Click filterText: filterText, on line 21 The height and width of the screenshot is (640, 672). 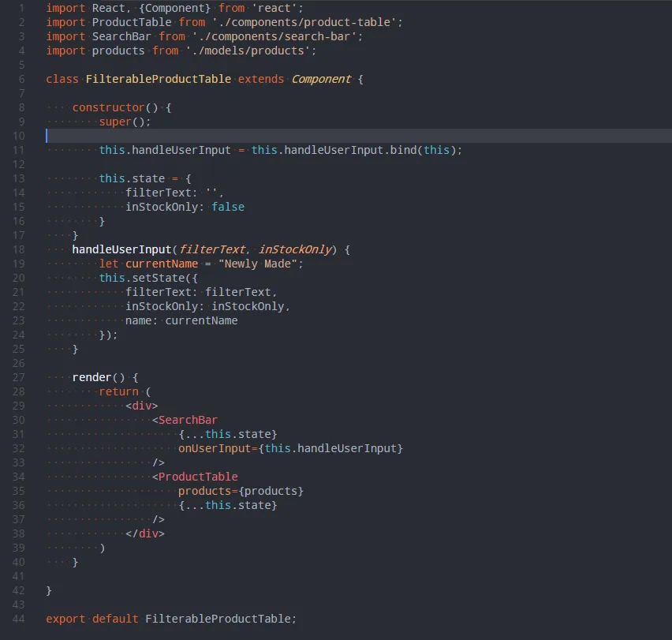[x=201, y=292]
